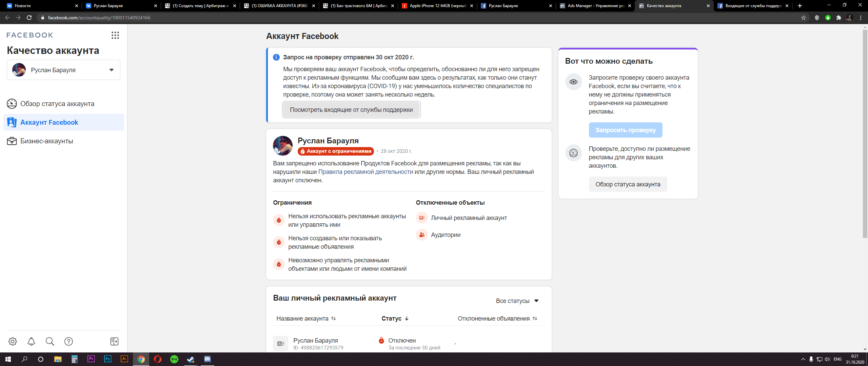Click the ad account icon beside ID 498825617293579

tap(281, 344)
